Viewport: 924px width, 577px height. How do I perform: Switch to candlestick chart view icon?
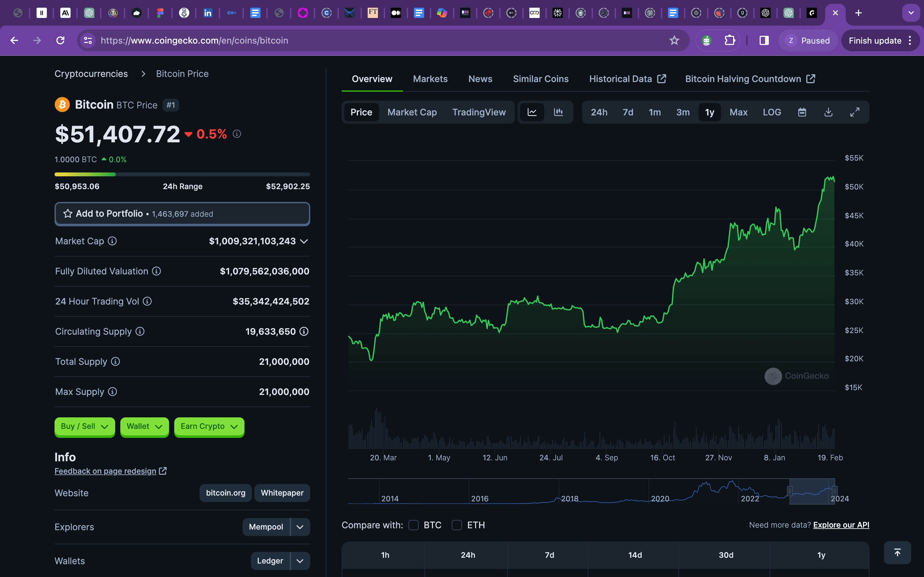coord(558,112)
